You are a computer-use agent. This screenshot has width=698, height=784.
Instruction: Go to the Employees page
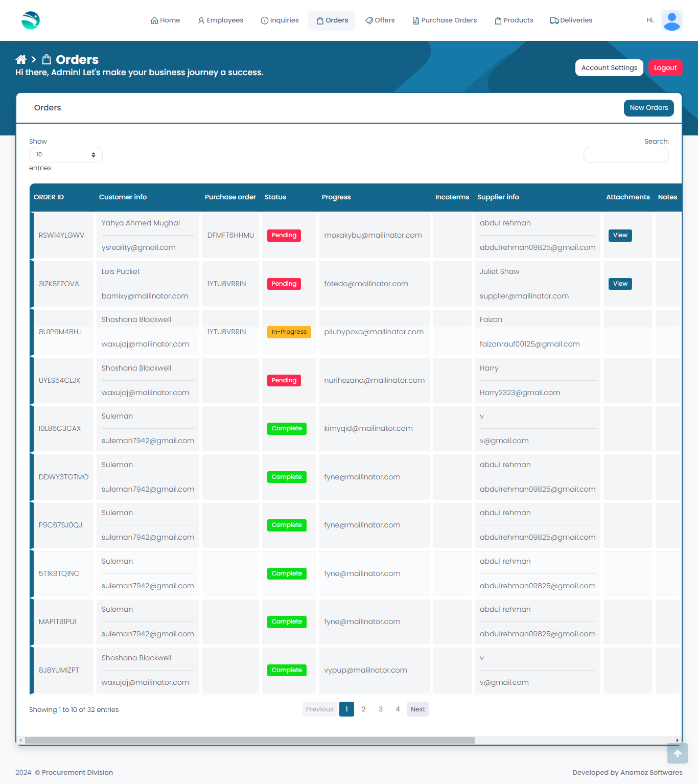(x=220, y=20)
